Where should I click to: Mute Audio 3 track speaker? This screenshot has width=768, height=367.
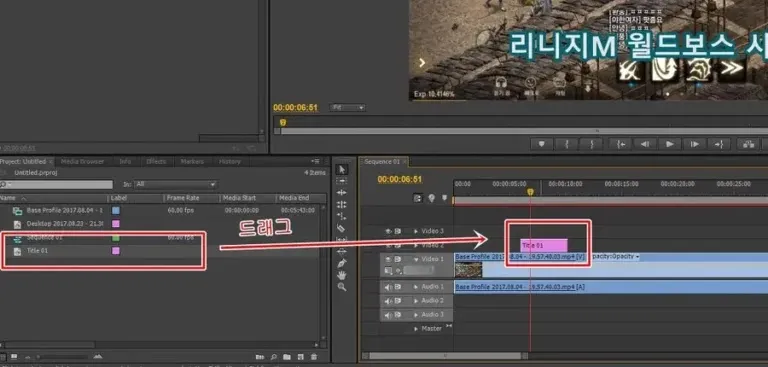point(388,315)
